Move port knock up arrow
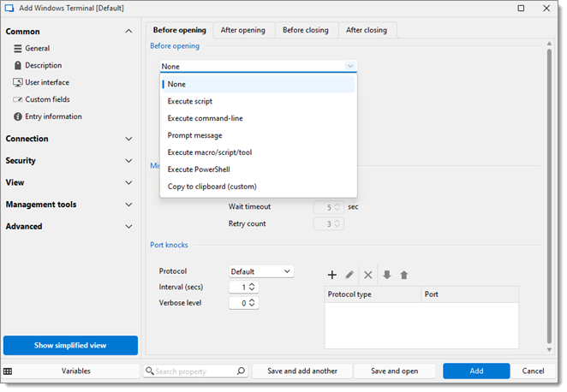The image size is (567, 392). pyautogui.click(x=404, y=275)
